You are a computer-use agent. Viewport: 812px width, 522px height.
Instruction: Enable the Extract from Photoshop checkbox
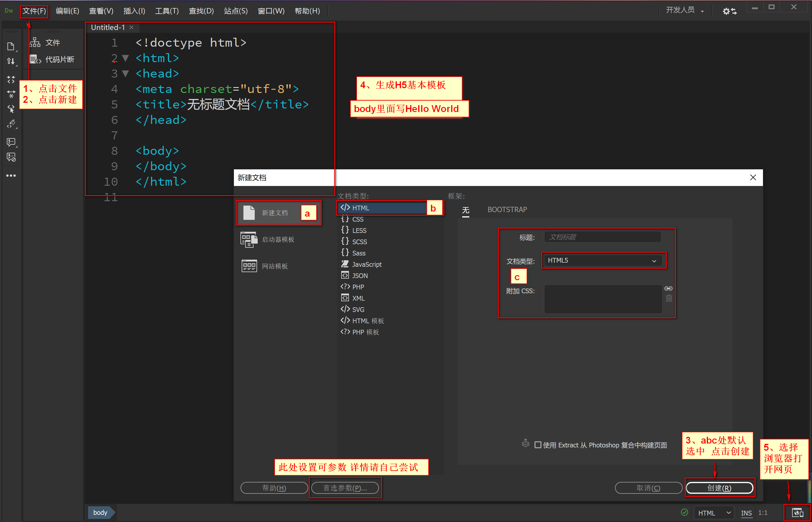538,445
